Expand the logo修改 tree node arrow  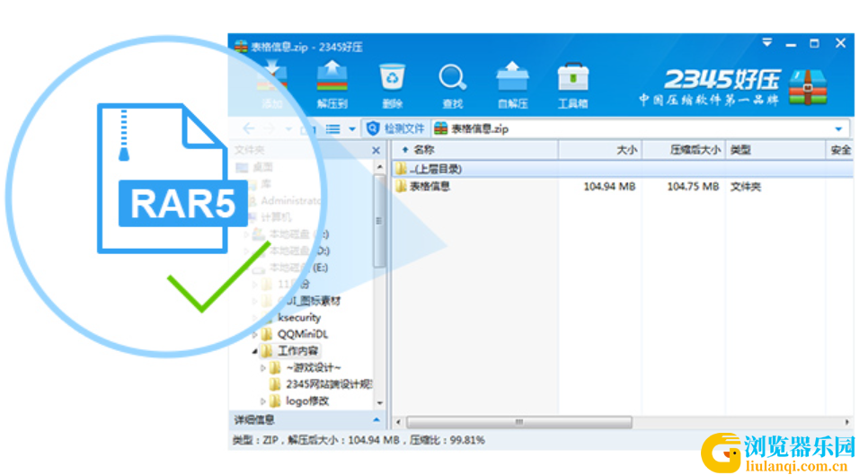click(263, 400)
